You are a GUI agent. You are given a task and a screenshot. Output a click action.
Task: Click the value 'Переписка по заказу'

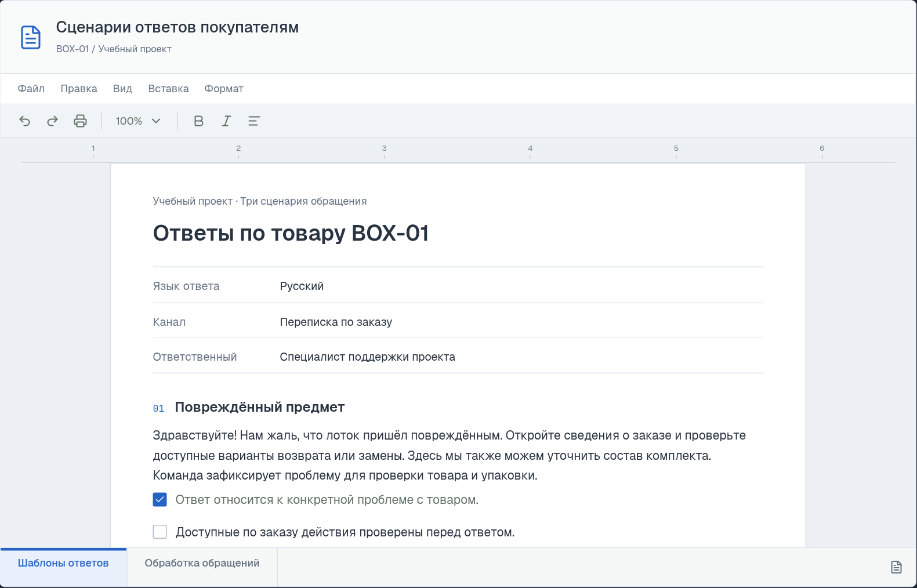click(336, 322)
